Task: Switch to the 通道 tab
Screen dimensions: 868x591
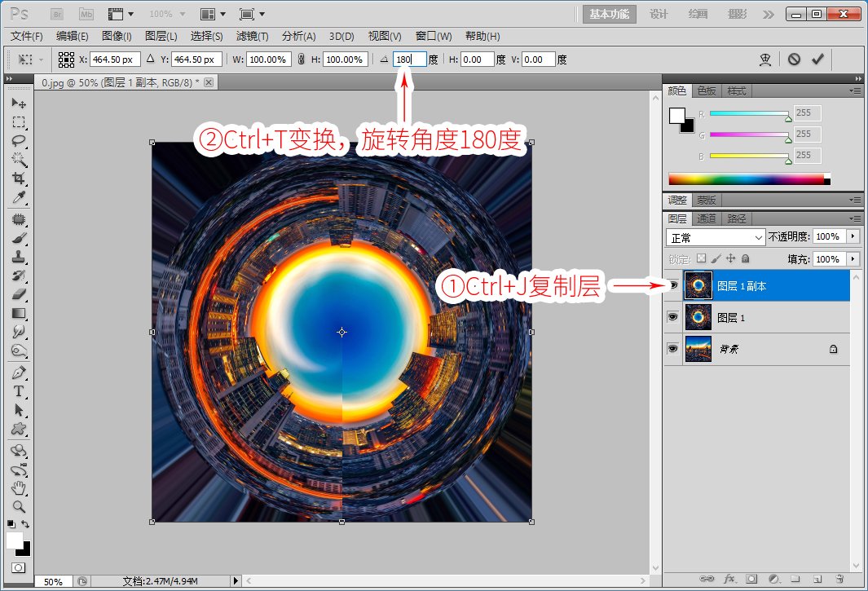Action: click(707, 218)
